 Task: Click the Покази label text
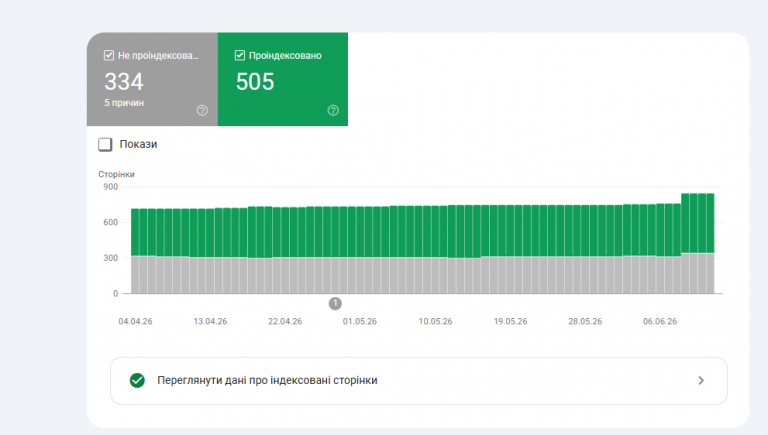(x=138, y=144)
